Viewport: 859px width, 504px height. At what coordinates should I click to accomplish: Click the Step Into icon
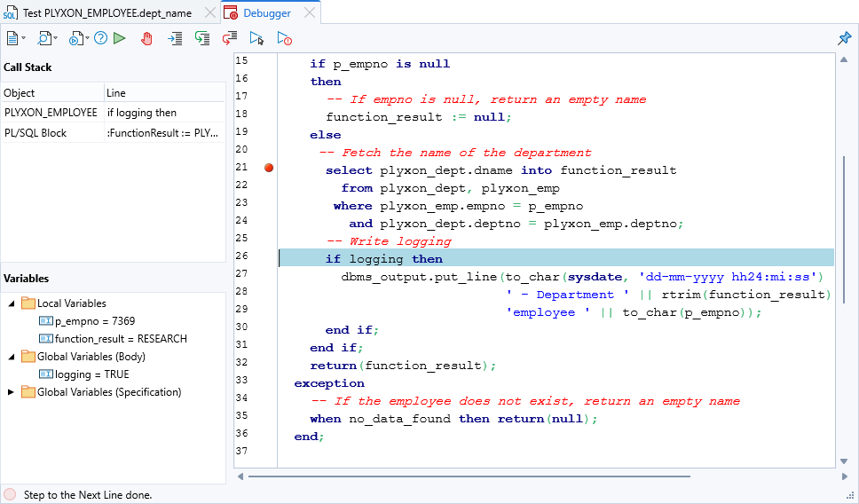[x=175, y=38]
